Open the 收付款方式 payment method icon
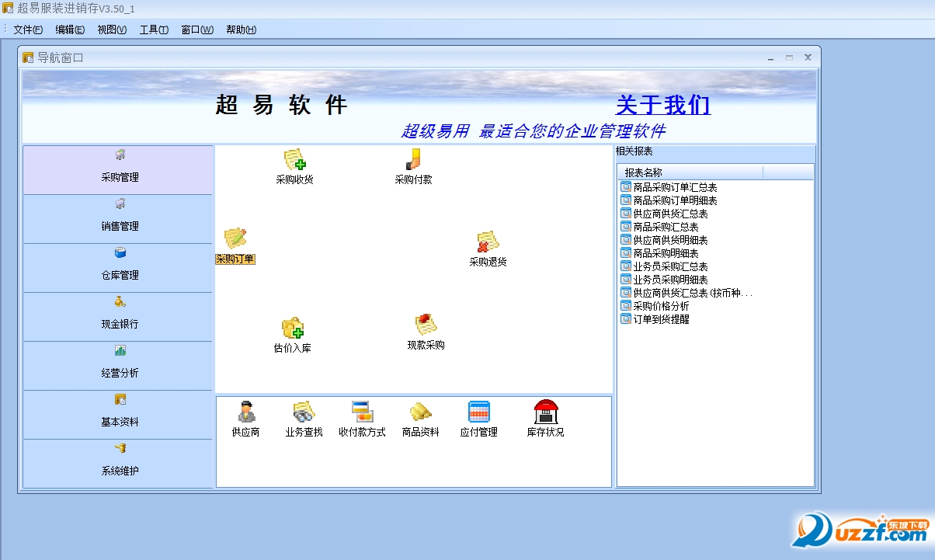The height and width of the screenshot is (560, 935). tap(362, 419)
